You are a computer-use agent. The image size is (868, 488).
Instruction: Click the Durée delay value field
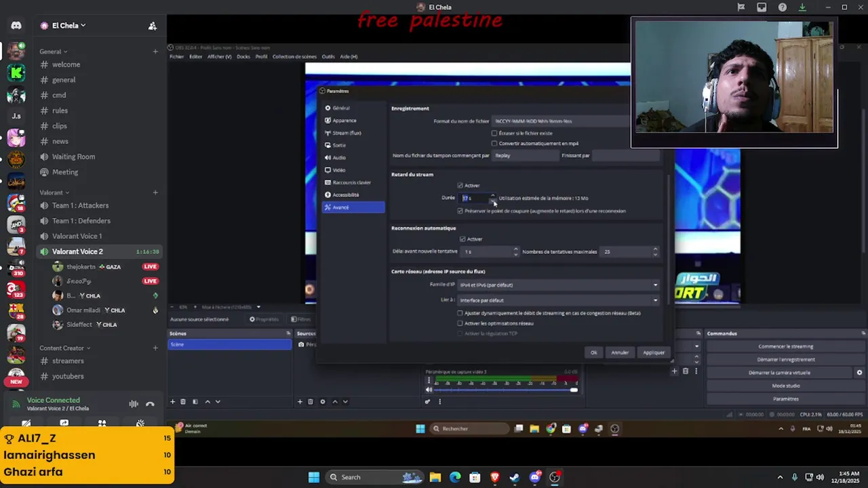pyautogui.click(x=475, y=198)
